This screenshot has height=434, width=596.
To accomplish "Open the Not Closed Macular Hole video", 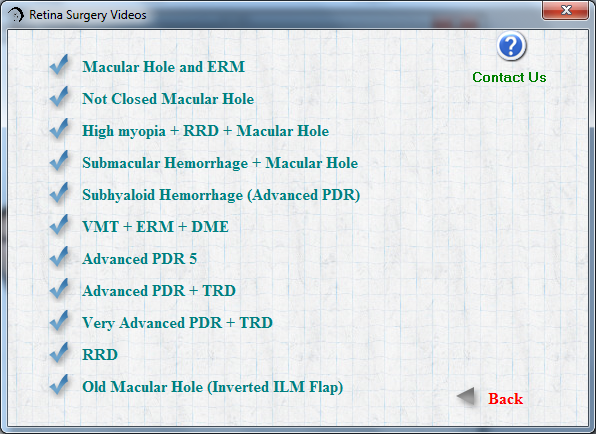I will (168, 99).
